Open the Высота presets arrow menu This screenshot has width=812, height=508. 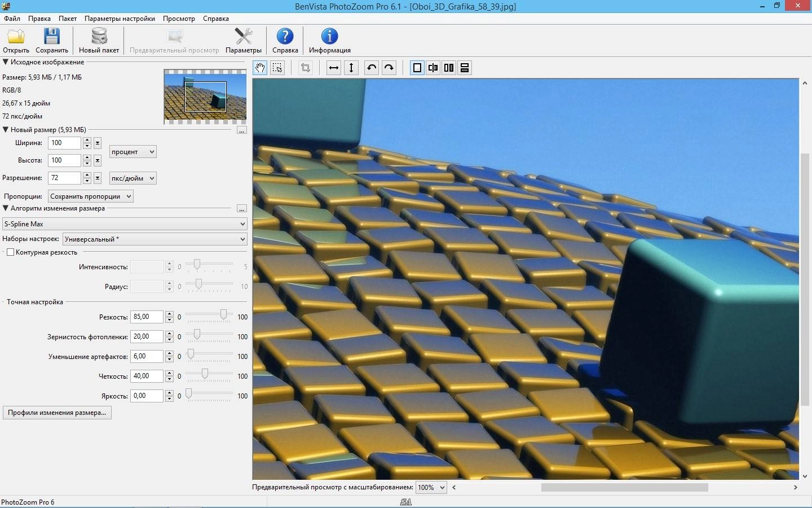[98, 160]
